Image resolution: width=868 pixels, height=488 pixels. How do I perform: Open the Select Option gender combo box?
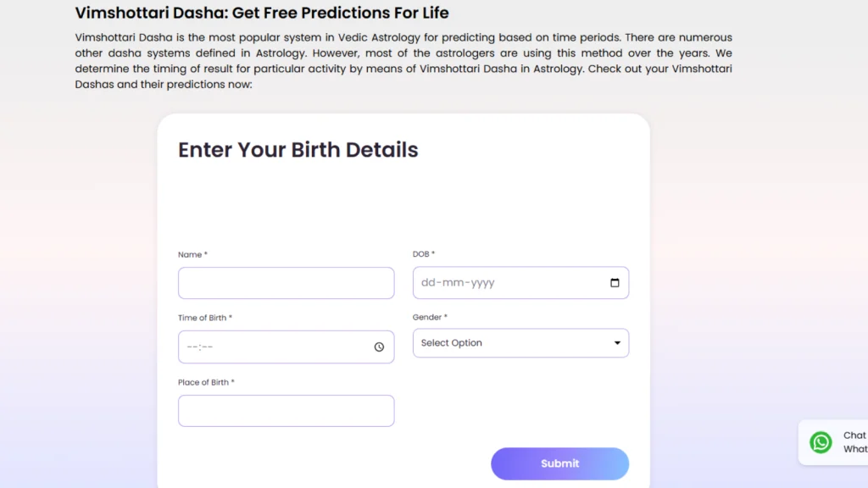tap(520, 343)
